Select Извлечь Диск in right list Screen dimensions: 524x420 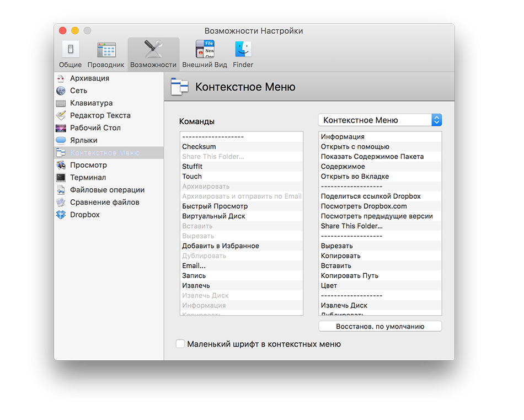pyautogui.click(x=380, y=305)
